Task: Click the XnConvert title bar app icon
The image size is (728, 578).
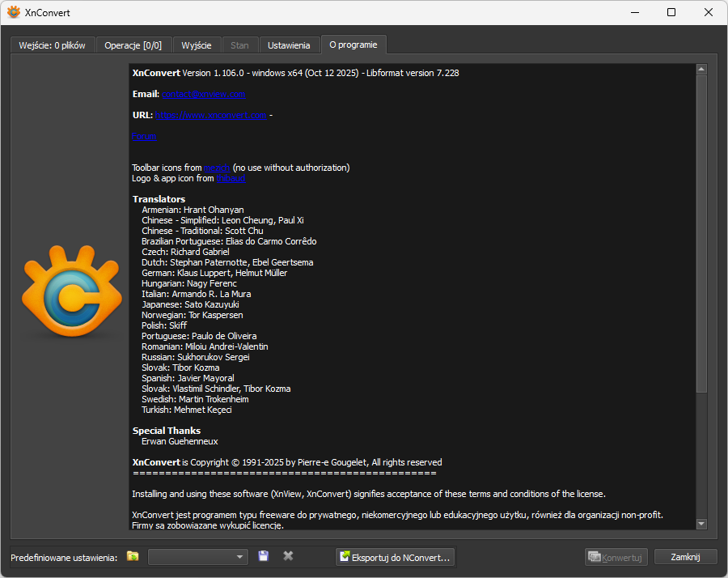Action: [x=14, y=12]
